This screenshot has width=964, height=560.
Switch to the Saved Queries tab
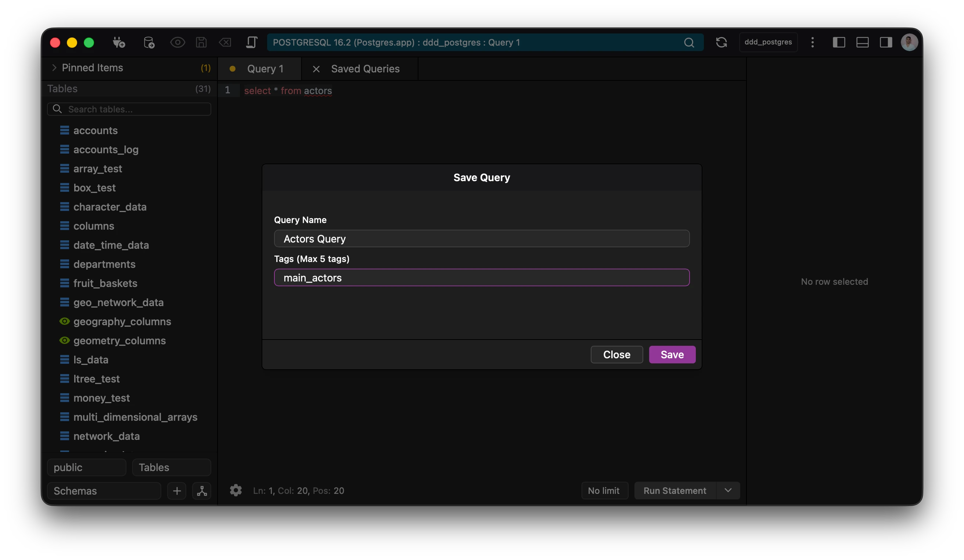tap(365, 69)
